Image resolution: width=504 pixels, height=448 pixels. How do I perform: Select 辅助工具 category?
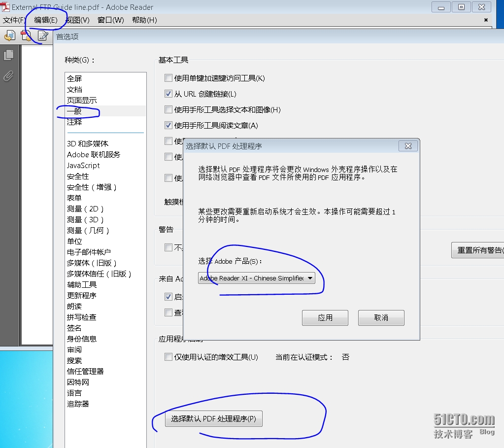[x=82, y=285]
